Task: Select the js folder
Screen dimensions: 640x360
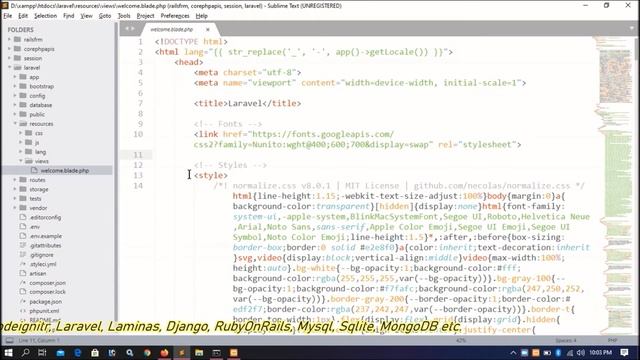Action: point(37,143)
